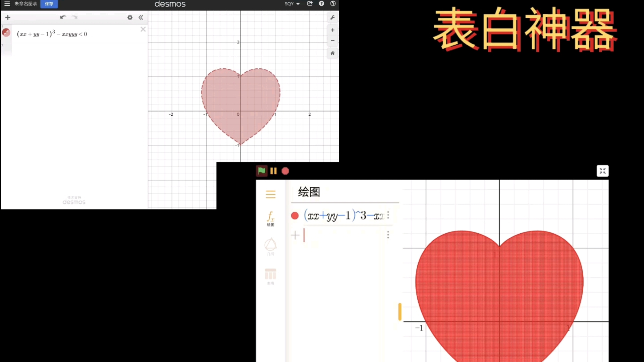
Task: Toggle visibility of the heart inequality in Desmos
Action: 6,33
